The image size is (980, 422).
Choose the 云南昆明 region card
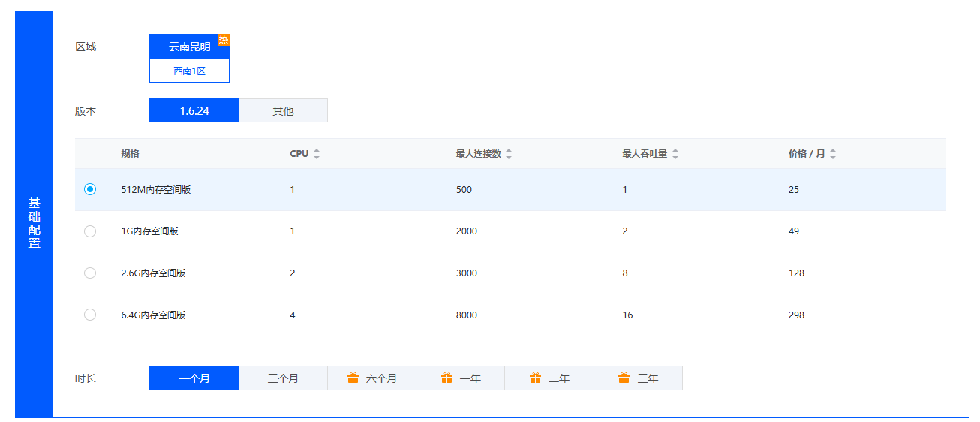(x=189, y=47)
